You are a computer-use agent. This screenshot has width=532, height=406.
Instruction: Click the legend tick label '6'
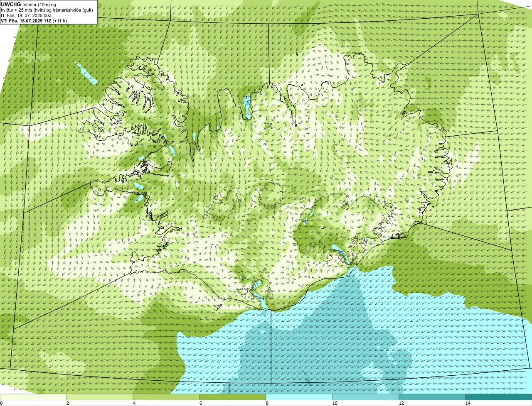click(200, 403)
